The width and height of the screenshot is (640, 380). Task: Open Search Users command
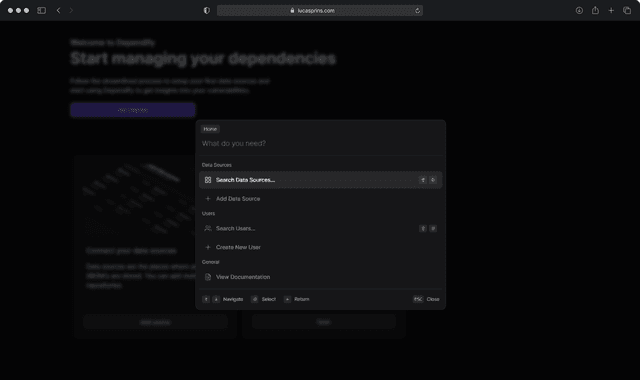point(320,229)
